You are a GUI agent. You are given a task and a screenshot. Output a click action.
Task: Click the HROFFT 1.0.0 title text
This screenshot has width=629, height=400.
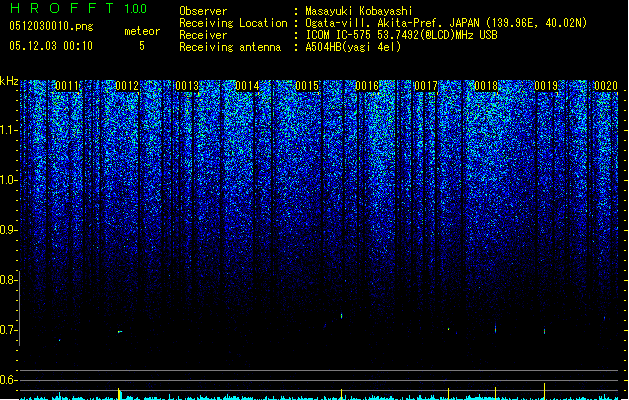point(78,8)
